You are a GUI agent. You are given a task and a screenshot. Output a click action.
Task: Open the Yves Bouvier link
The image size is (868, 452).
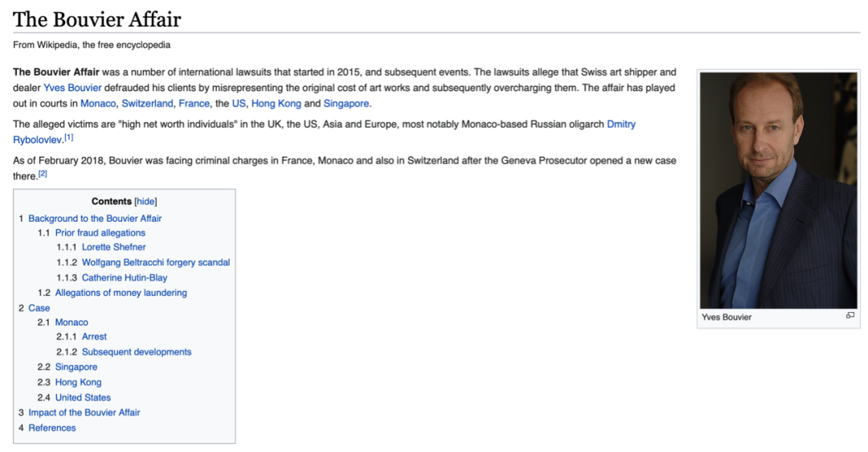(72, 88)
